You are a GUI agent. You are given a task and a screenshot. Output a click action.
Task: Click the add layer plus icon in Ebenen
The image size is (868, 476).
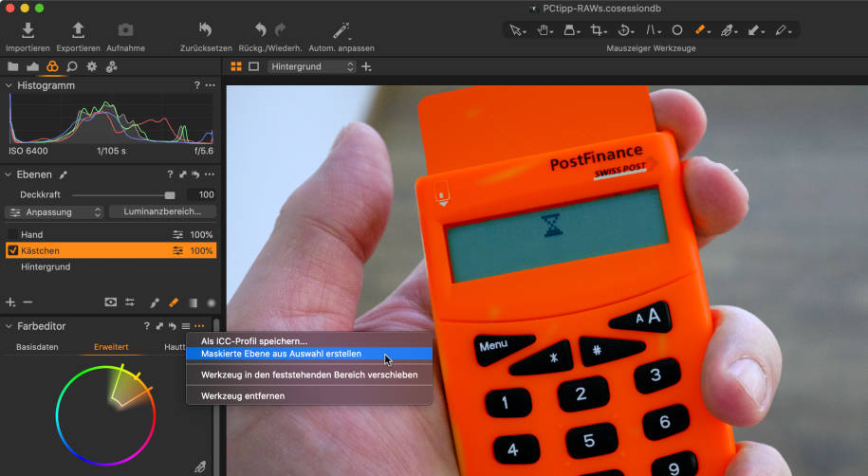[10, 302]
